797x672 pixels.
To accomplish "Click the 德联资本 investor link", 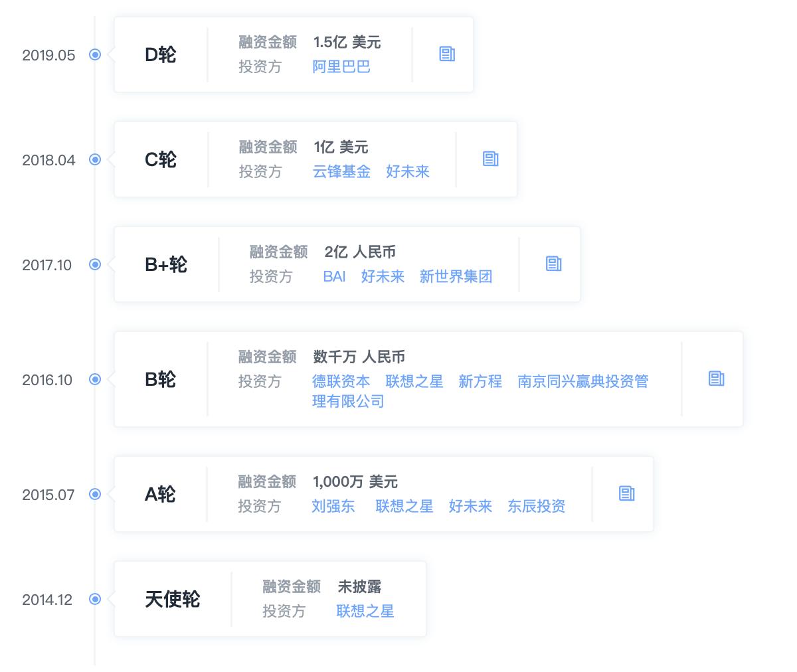I will click(341, 382).
